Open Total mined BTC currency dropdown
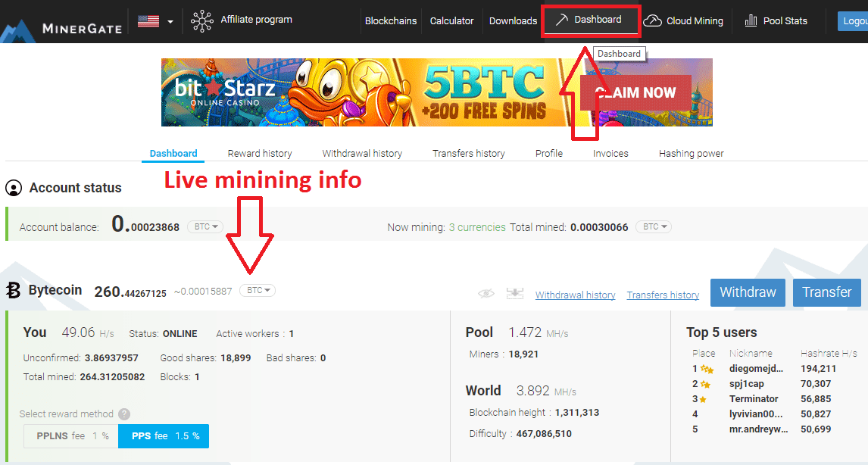The height and width of the screenshot is (465, 868). pyautogui.click(x=654, y=227)
